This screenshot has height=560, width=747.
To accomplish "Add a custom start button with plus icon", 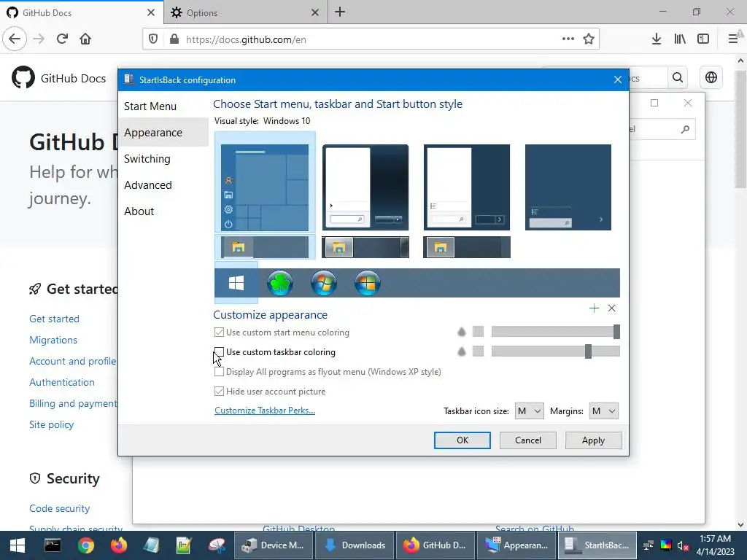I will tap(594, 308).
